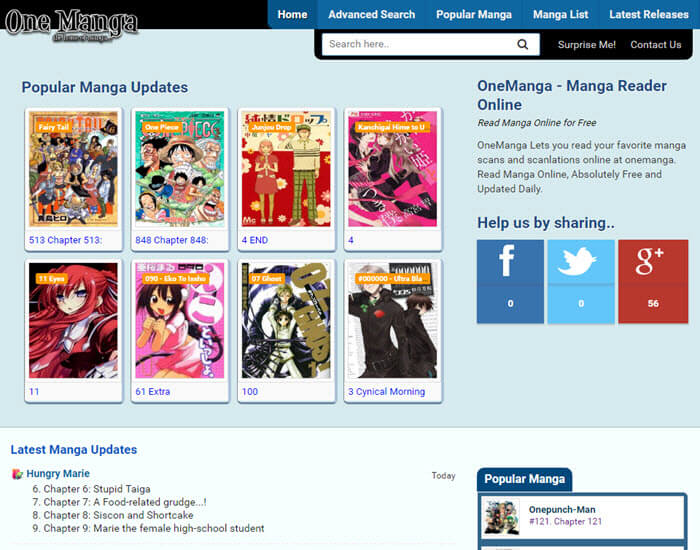Click Junjou Drop orange label
The height and width of the screenshot is (550, 700).
pos(271,127)
